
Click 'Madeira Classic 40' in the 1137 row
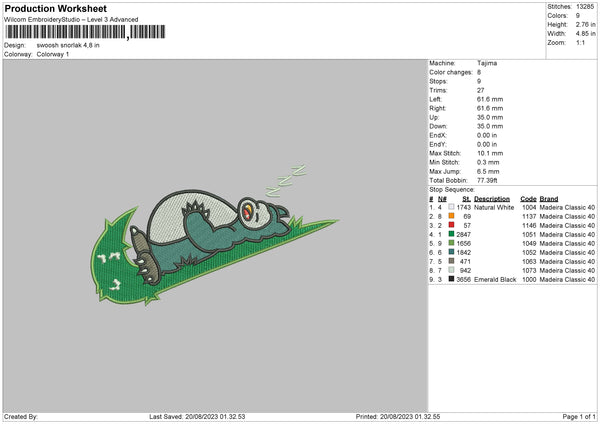[567, 217]
